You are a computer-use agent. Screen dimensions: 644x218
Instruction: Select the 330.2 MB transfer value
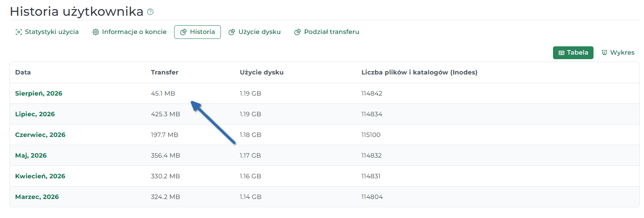pos(165,176)
